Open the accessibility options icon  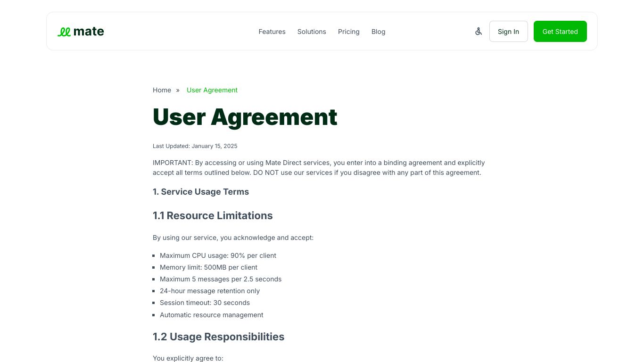click(x=479, y=32)
